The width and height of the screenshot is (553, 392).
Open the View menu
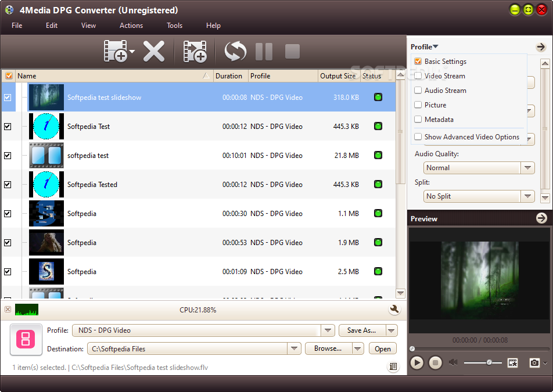tap(88, 26)
